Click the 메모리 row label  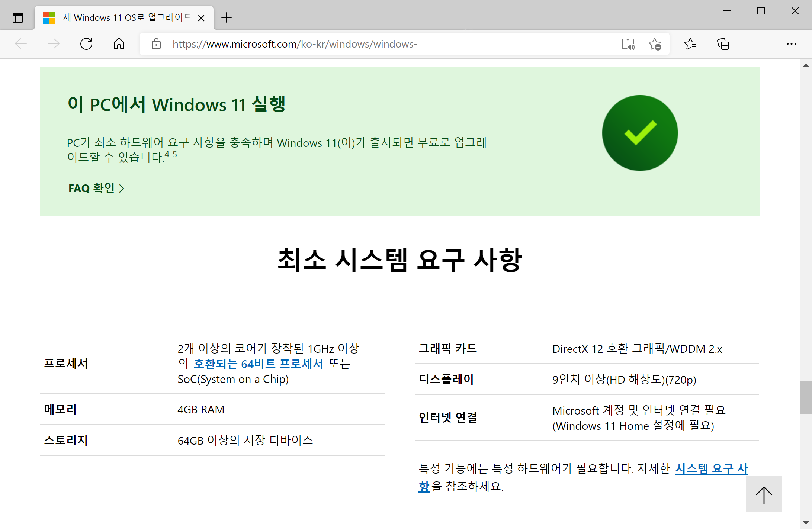click(60, 409)
